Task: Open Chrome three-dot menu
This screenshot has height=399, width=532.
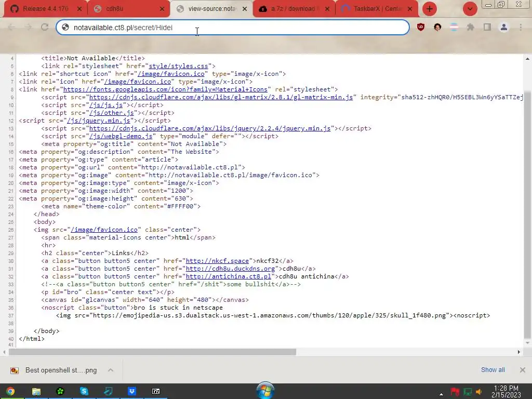Action: [521, 27]
